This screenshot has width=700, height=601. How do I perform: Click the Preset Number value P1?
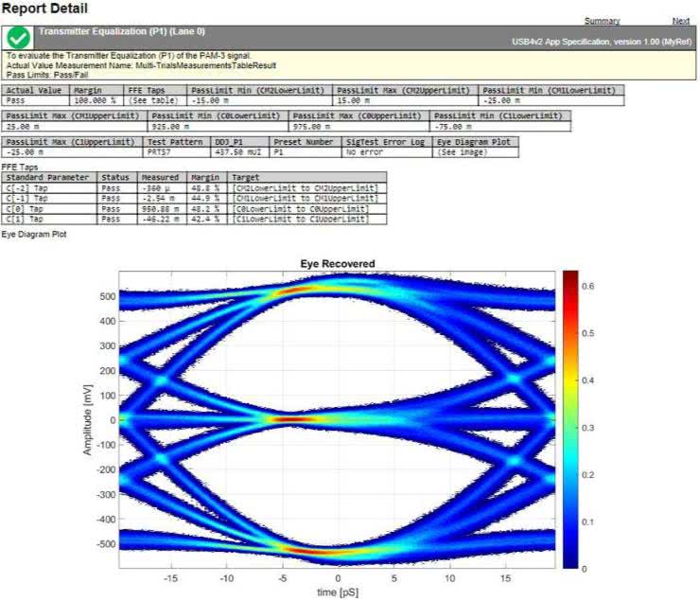point(278,151)
